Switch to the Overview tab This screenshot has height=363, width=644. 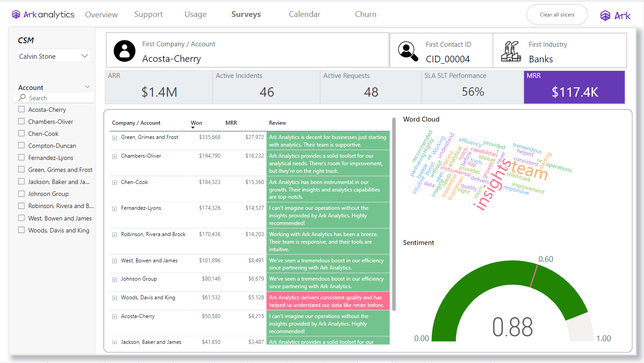click(101, 14)
